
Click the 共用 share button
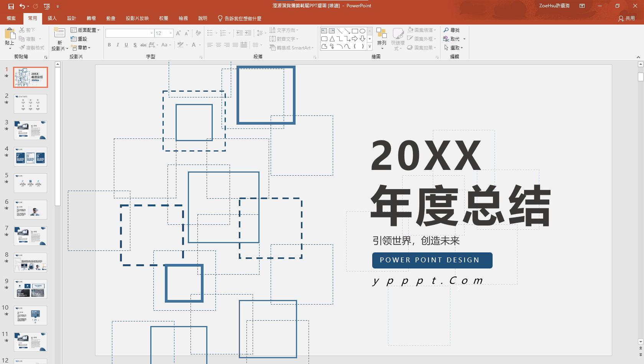[x=627, y=18]
